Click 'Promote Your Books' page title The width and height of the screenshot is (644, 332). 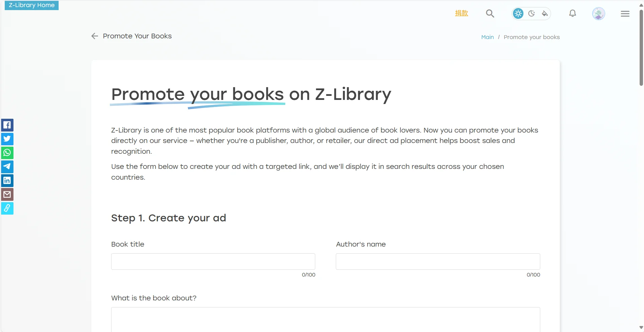[137, 36]
